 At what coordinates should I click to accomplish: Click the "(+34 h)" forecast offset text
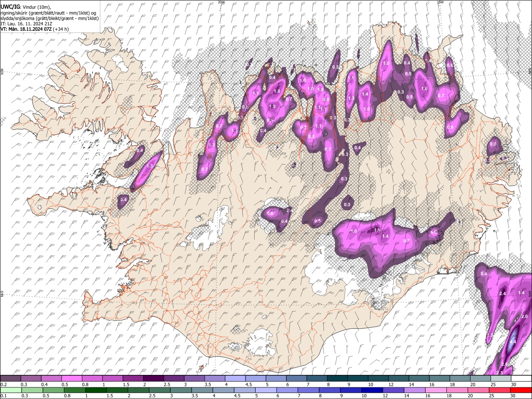click(61, 29)
